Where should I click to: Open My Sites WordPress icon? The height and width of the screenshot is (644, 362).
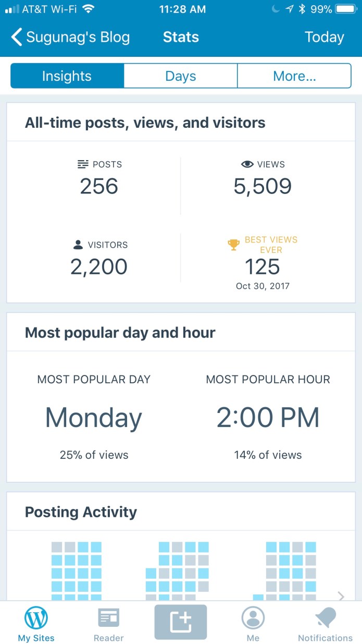click(36, 618)
